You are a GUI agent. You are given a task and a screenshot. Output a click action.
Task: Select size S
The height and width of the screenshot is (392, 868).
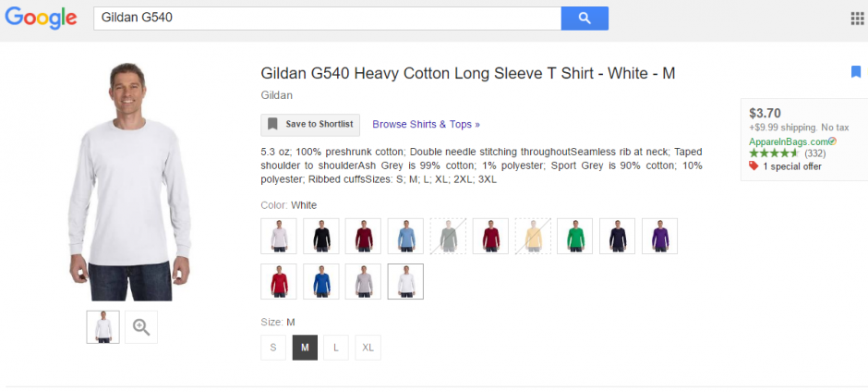[x=272, y=348]
